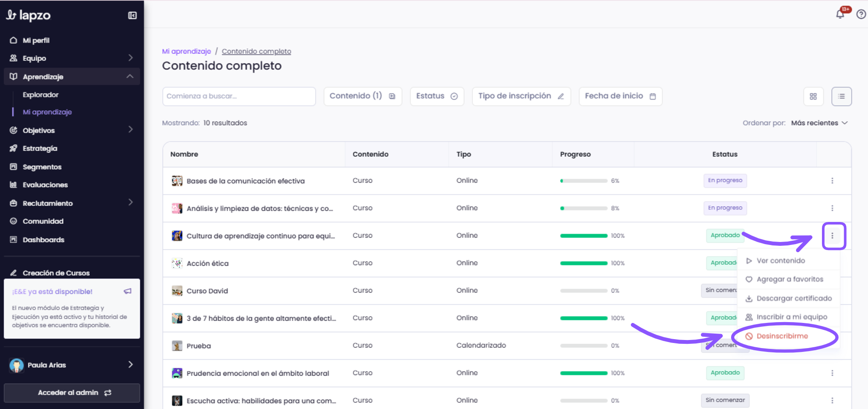868x409 pixels.
Task: Click progress bar for Prudencia emocional course
Action: coord(584,373)
